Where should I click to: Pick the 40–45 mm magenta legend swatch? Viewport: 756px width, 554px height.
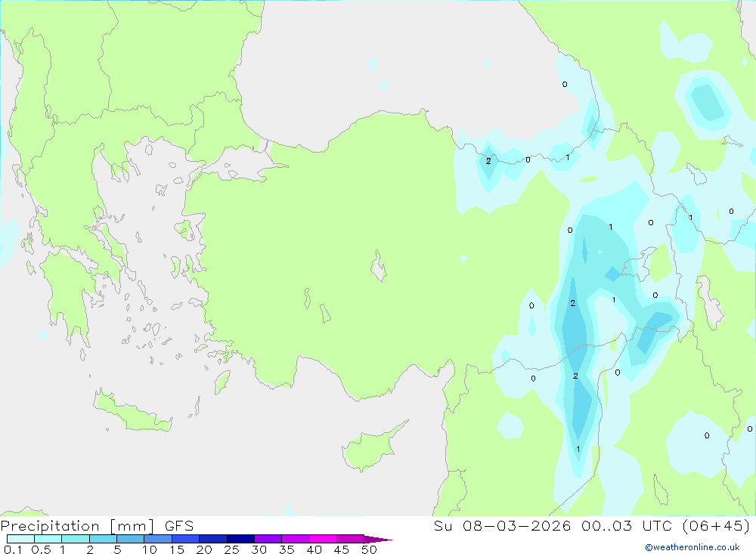pyautogui.click(x=323, y=539)
